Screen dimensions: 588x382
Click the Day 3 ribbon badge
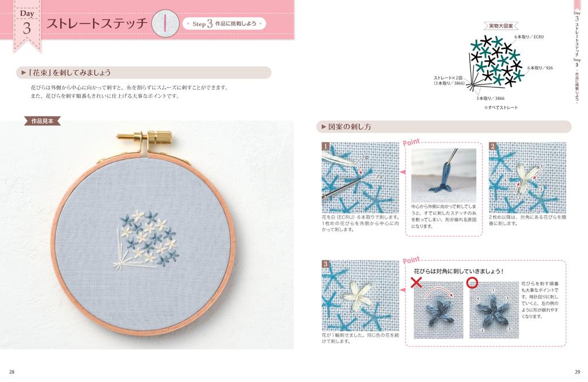[x=26, y=26]
